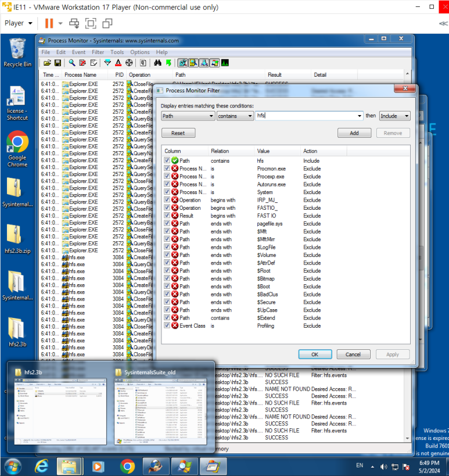The image size is (449, 476).
Task: Show the Process Tree toolbar icon
Action: (143, 63)
